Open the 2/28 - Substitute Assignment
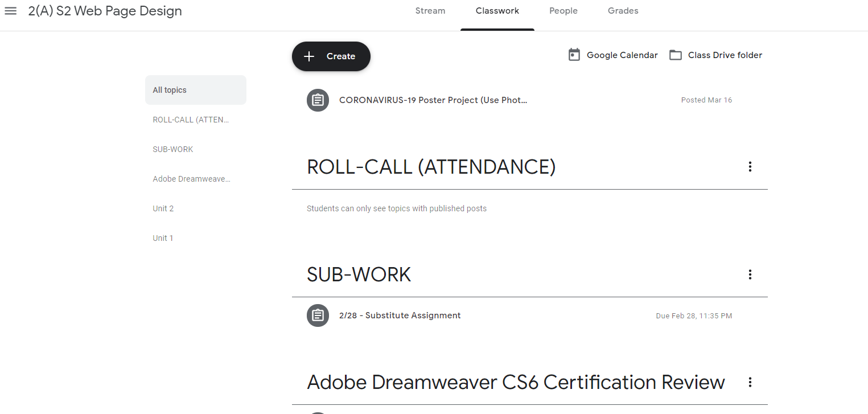The height and width of the screenshot is (414, 868). tap(400, 315)
